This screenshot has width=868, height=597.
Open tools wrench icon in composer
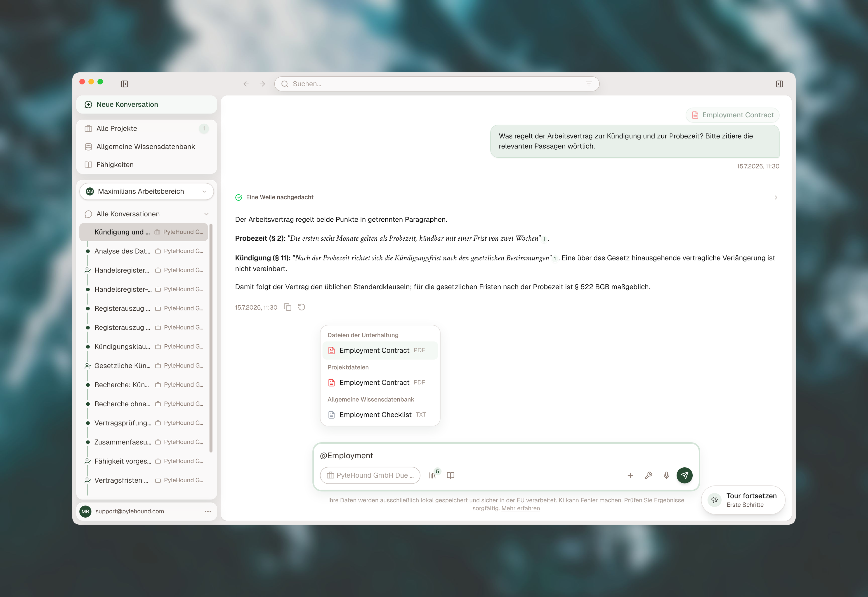pos(648,475)
